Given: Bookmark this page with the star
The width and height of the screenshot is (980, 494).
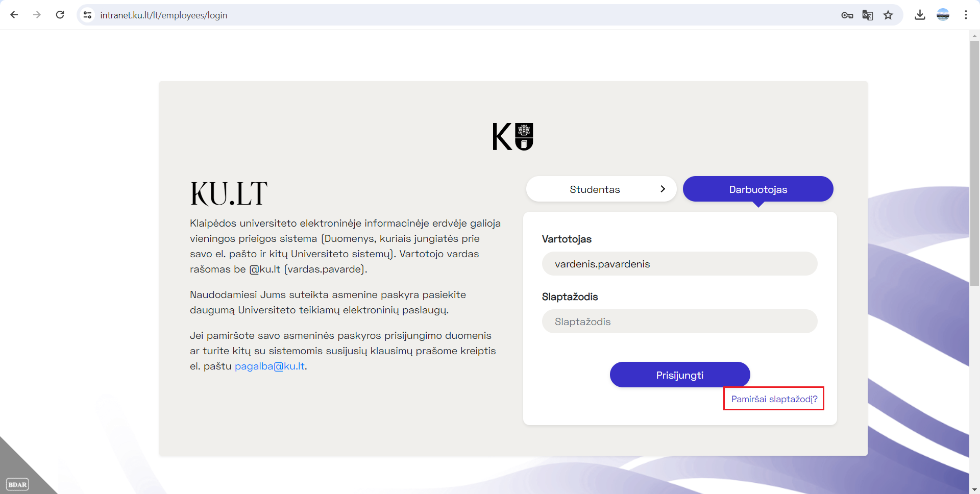Looking at the screenshot, I should (888, 15).
